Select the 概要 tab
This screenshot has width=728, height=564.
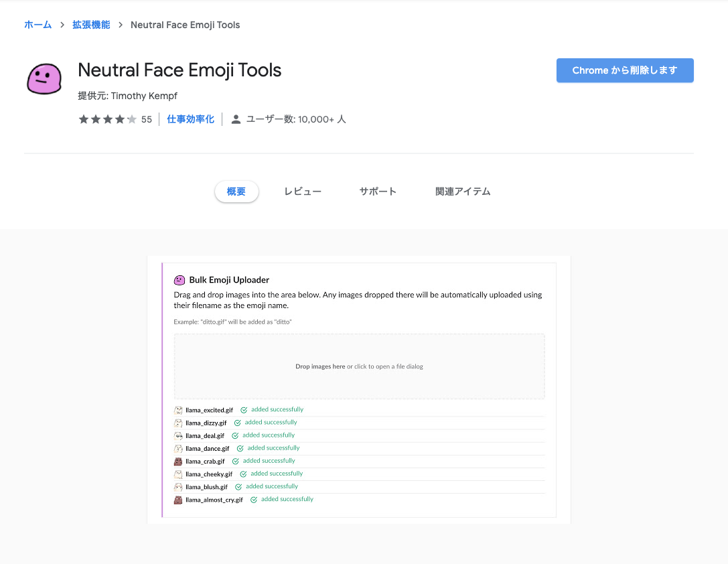pos(236,192)
